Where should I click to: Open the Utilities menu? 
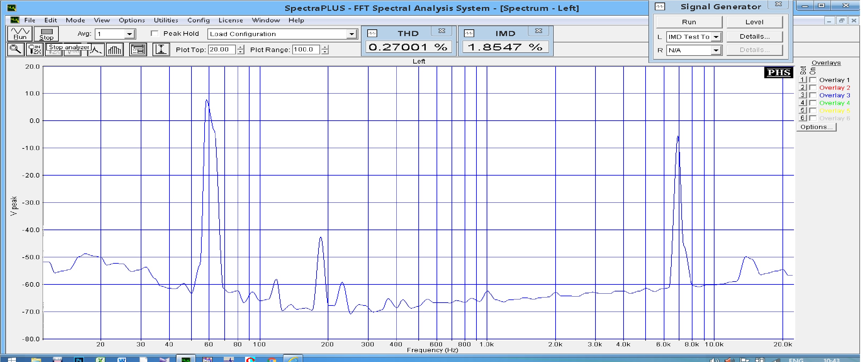[166, 20]
